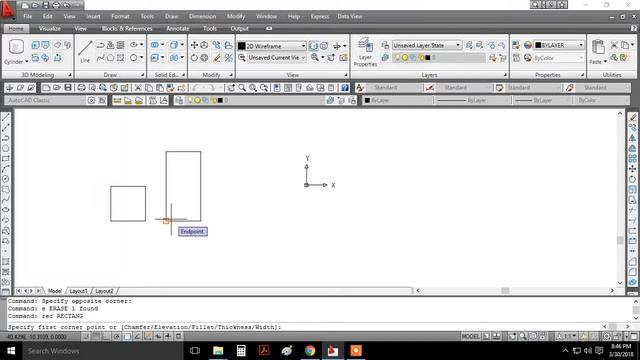
Task: Toggle Polar tracking in status bar
Action: [x=117, y=337]
